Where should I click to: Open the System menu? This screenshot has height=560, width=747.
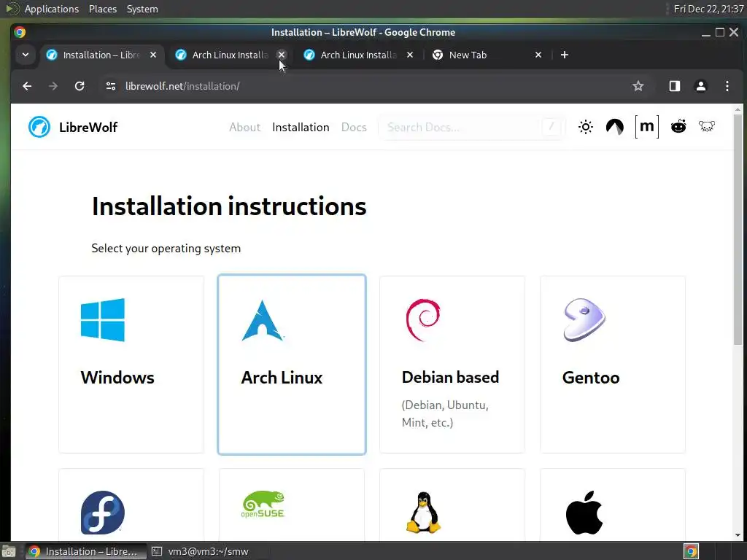142,9
